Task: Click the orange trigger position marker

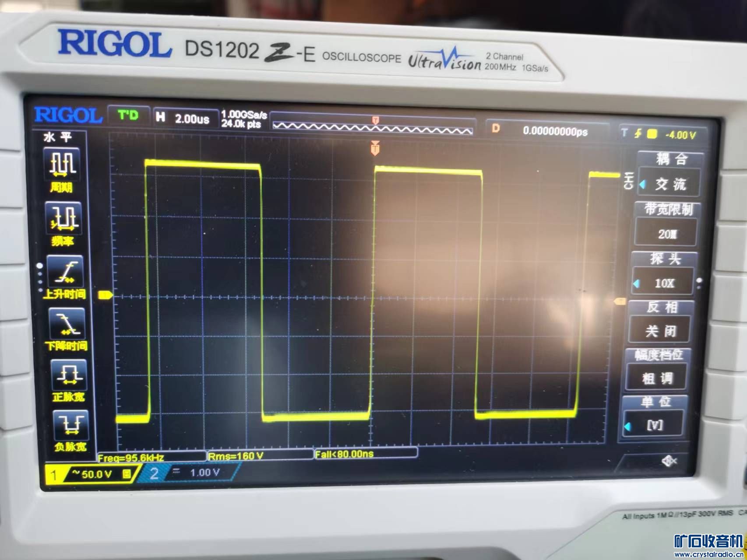Action: (375, 148)
